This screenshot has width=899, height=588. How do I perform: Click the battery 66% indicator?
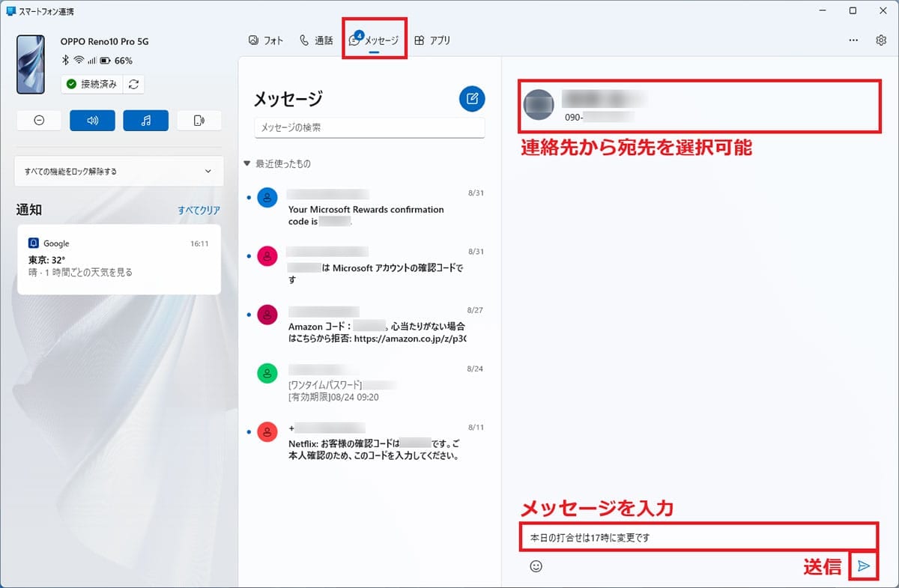[116, 61]
